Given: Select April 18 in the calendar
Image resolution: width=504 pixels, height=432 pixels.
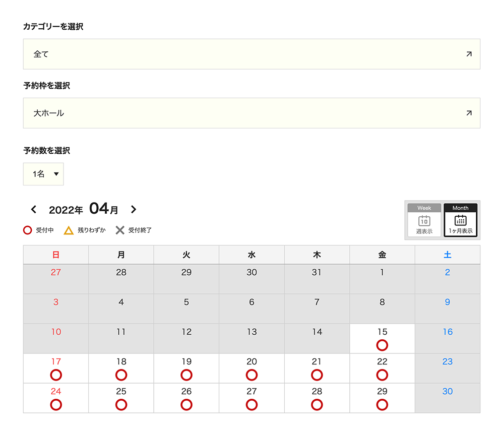Looking at the screenshot, I should coord(121,368).
